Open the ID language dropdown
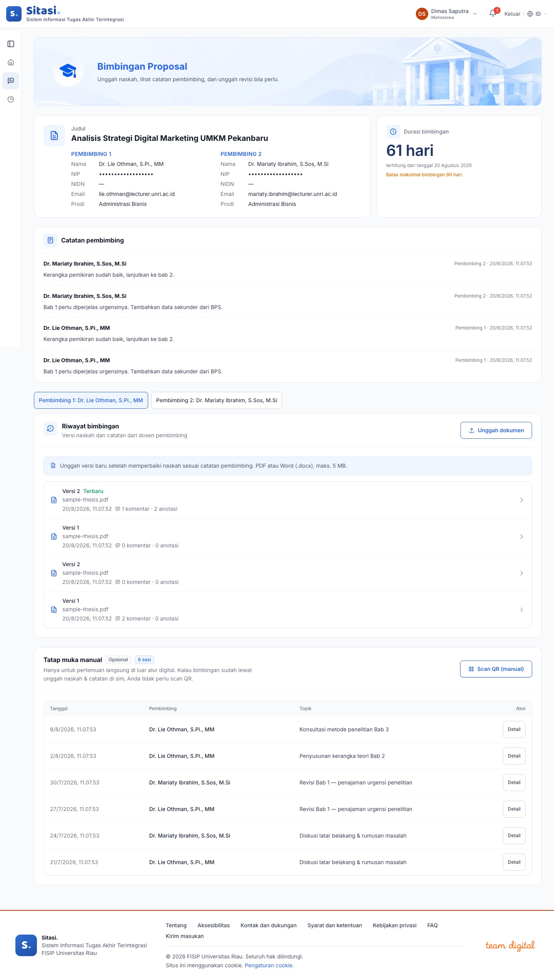 (x=537, y=14)
